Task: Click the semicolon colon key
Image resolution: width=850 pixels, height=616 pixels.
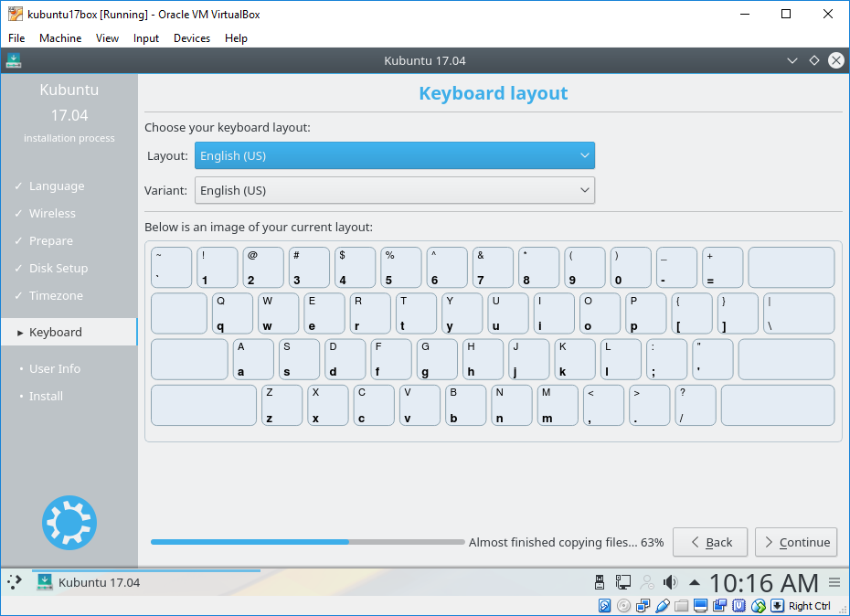Action: point(667,359)
